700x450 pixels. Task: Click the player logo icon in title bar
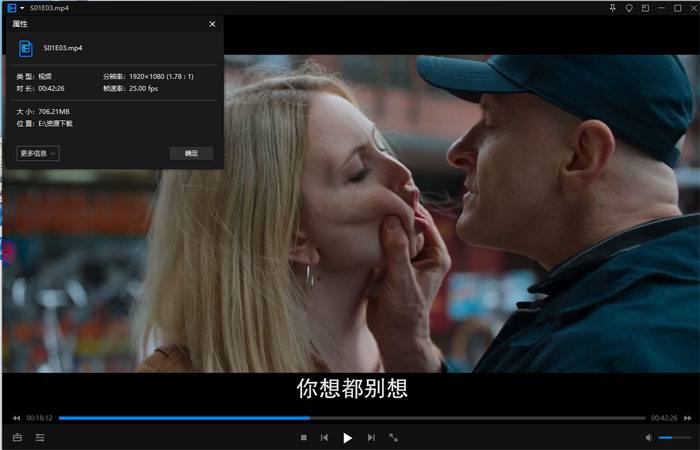click(x=11, y=8)
